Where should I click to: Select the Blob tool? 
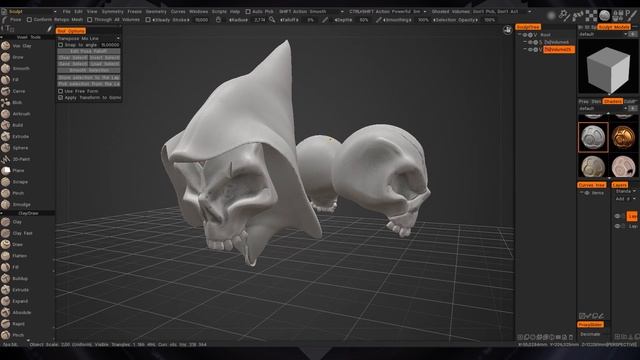coord(12,102)
